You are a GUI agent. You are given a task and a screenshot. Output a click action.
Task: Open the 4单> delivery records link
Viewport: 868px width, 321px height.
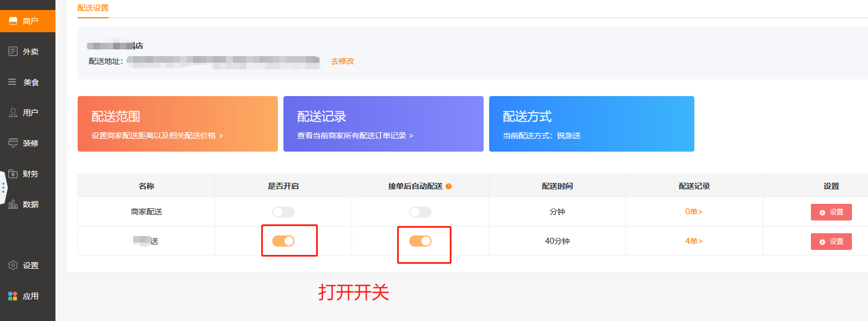click(694, 241)
